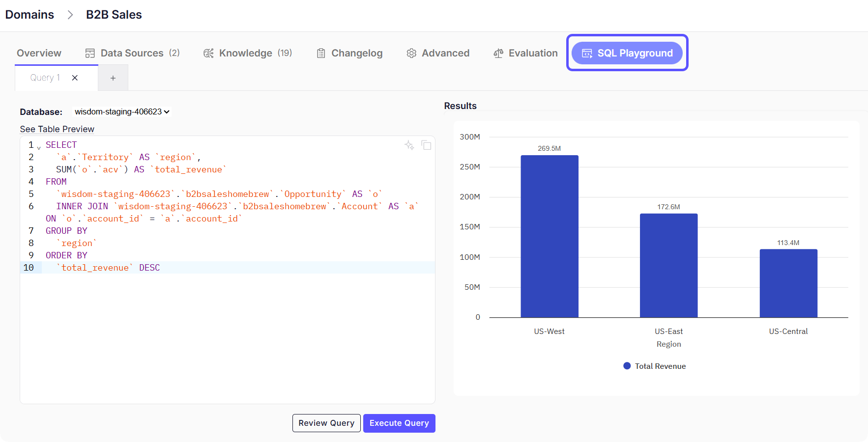Image resolution: width=868 pixels, height=442 pixels.
Task: Add a new query tab
Action: (113, 78)
